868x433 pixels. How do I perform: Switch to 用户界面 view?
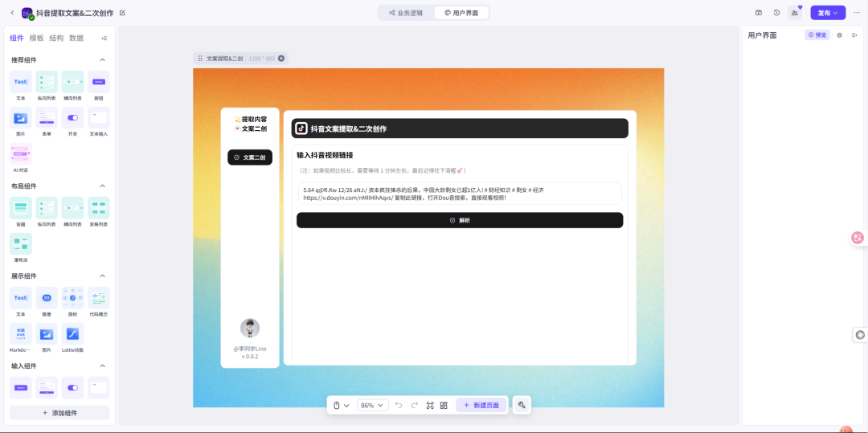461,13
